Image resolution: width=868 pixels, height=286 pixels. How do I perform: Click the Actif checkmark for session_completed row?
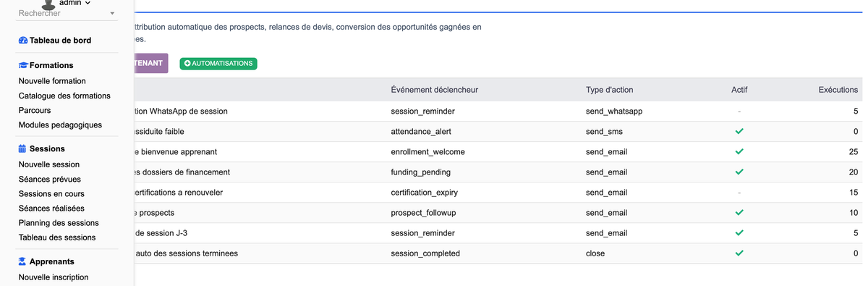click(x=739, y=253)
